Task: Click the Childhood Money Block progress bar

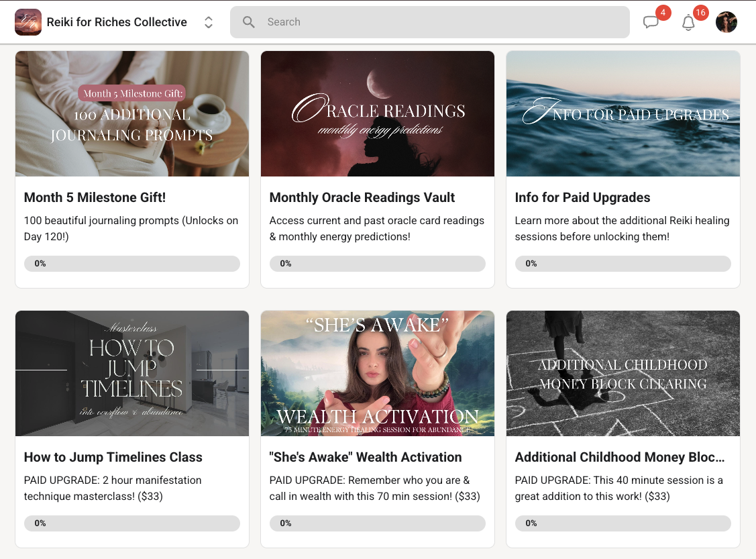Action: click(623, 523)
